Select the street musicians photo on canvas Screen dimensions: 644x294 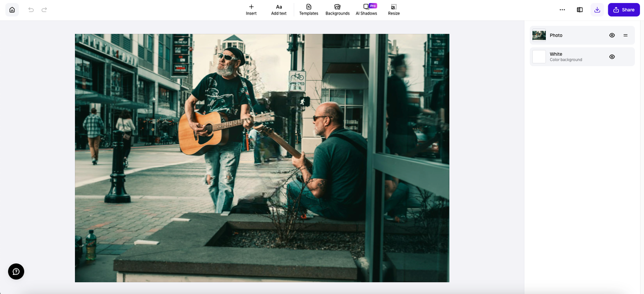[x=262, y=158]
